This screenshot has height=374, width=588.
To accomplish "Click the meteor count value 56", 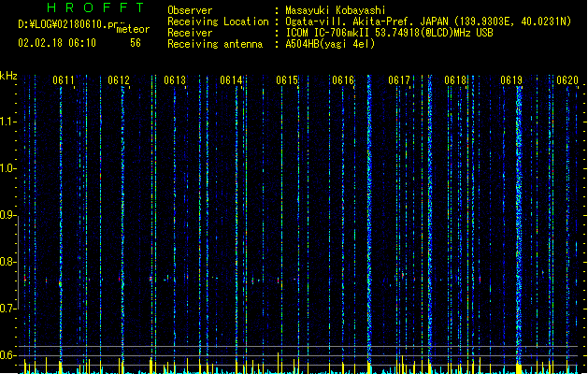I will click(136, 43).
